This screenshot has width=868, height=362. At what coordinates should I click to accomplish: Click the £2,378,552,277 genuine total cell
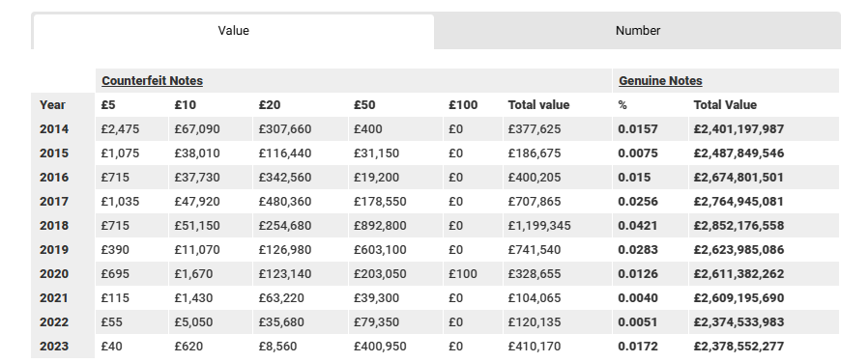pos(738,347)
